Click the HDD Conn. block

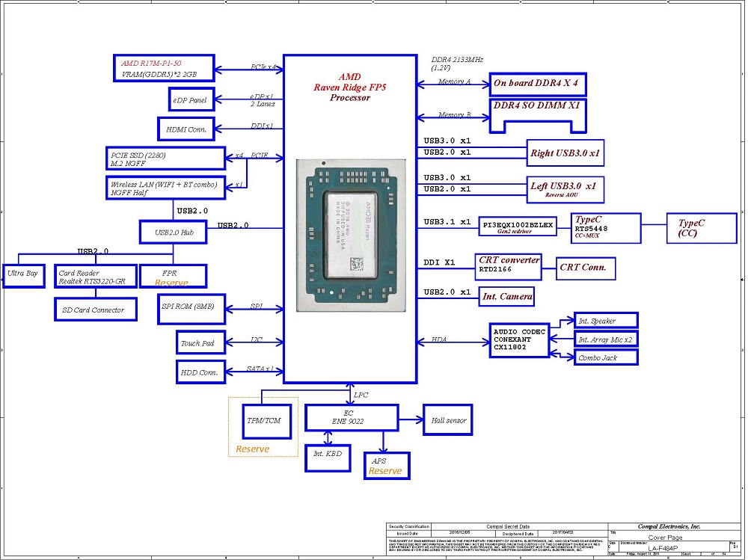tap(200, 372)
